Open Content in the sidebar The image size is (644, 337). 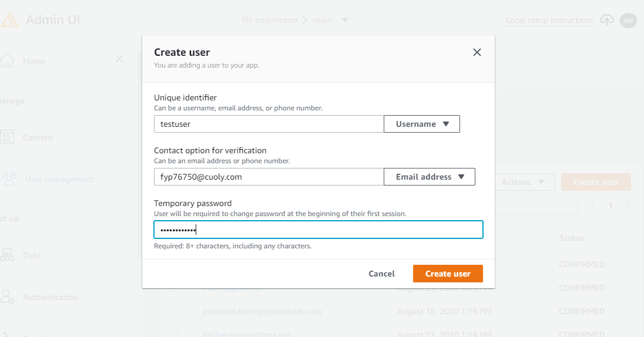(x=38, y=137)
